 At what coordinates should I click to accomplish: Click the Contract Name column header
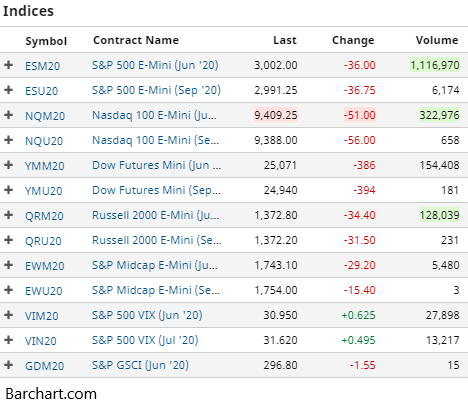[136, 40]
